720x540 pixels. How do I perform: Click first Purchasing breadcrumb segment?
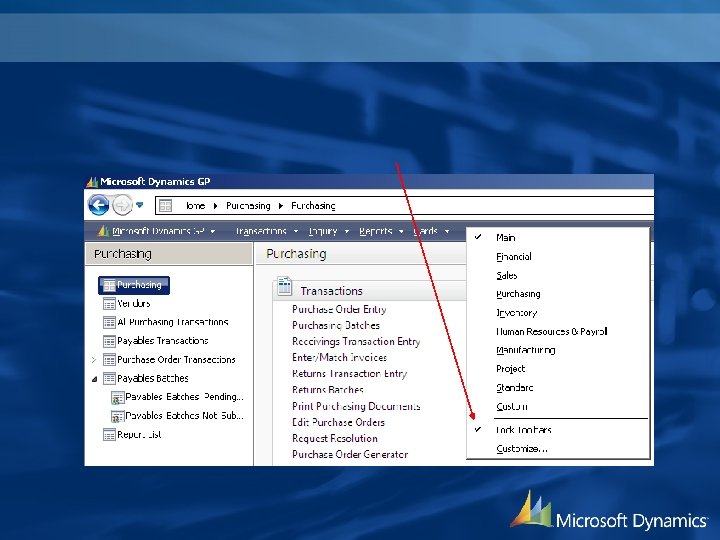(248, 206)
